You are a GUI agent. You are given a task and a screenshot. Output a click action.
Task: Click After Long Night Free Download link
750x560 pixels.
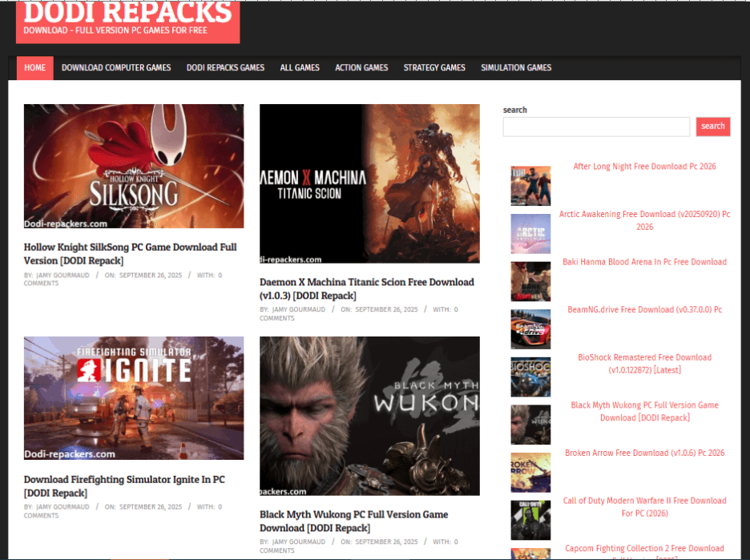pos(644,167)
